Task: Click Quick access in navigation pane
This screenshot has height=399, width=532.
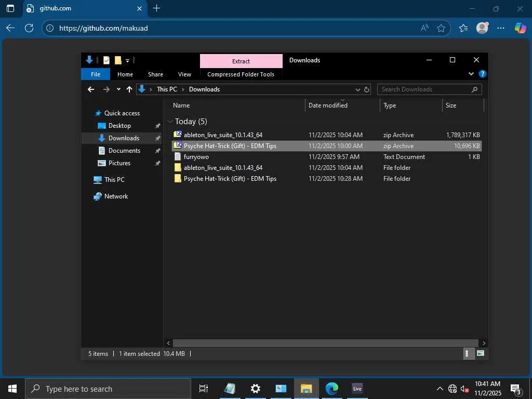Action: pyautogui.click(x=117, y=113)
